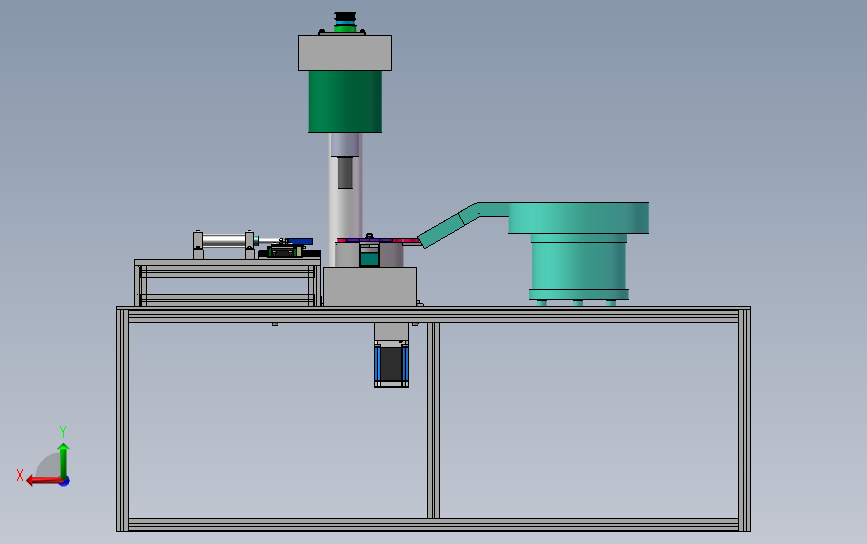Click the blue Z axis dot on triad
Screen dimensions: 867x544
pos(65,482)
